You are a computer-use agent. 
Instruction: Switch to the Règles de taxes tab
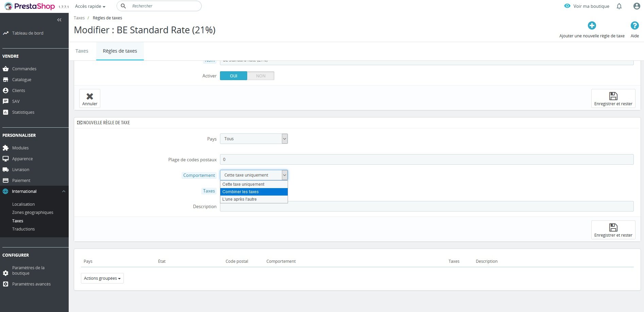pos(120,51)
